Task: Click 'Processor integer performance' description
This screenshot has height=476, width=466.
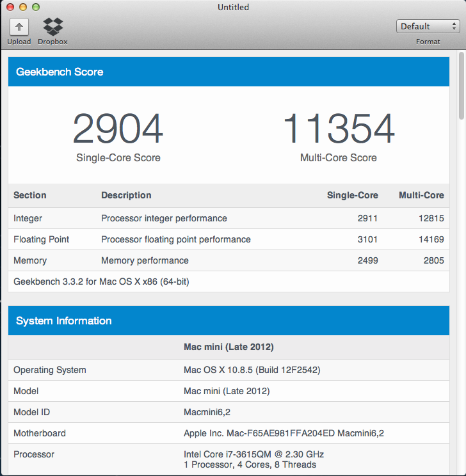Action: 164,218
